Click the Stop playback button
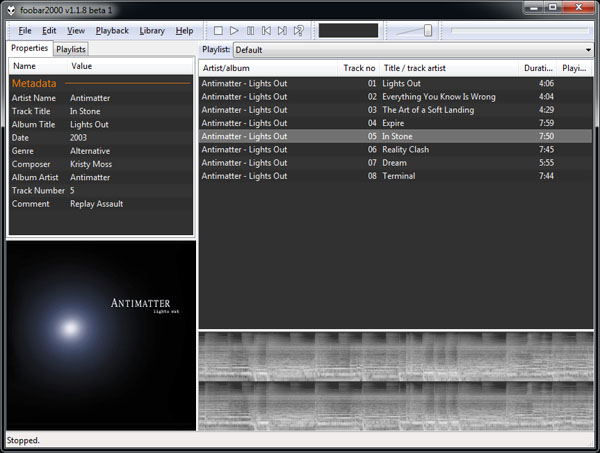This screenshot has width=600, height=453. coord(218,31)
